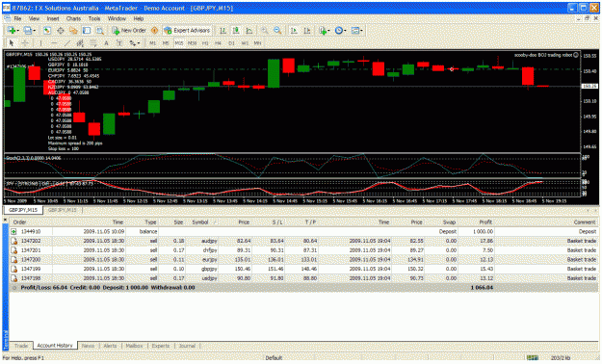This screenshot has height=364, width=602.
Task: Expand the Templates dropdown arrow
Action: click(x=361, y=31)
